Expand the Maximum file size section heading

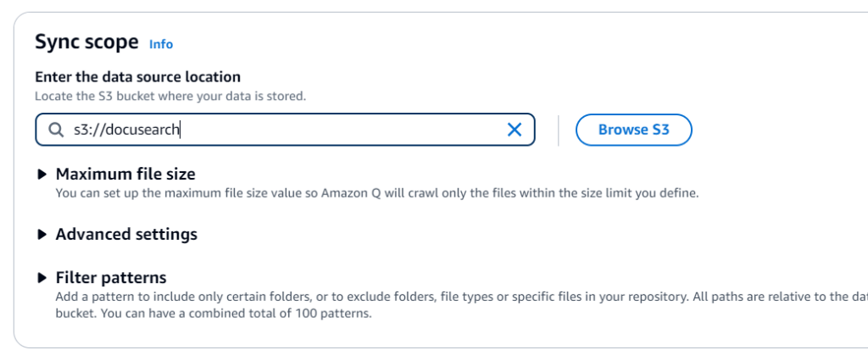[x=125, y=175]
